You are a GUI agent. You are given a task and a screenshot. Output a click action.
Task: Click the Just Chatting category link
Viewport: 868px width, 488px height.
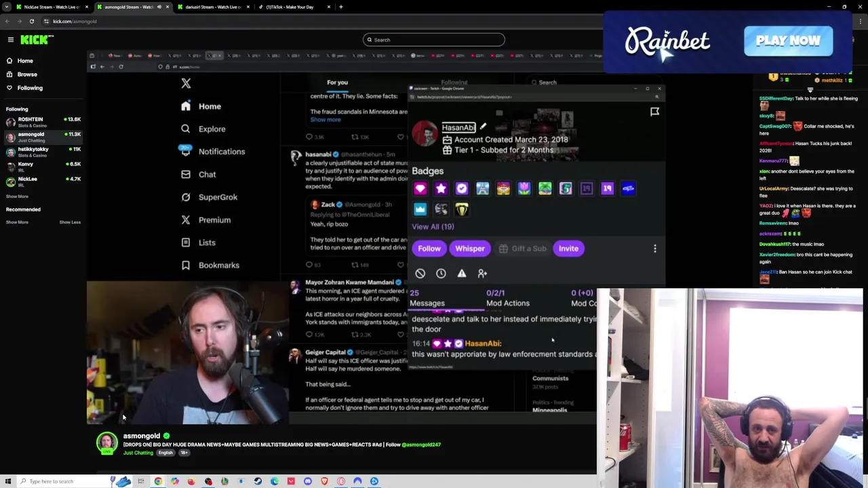[x=138, y=453]
